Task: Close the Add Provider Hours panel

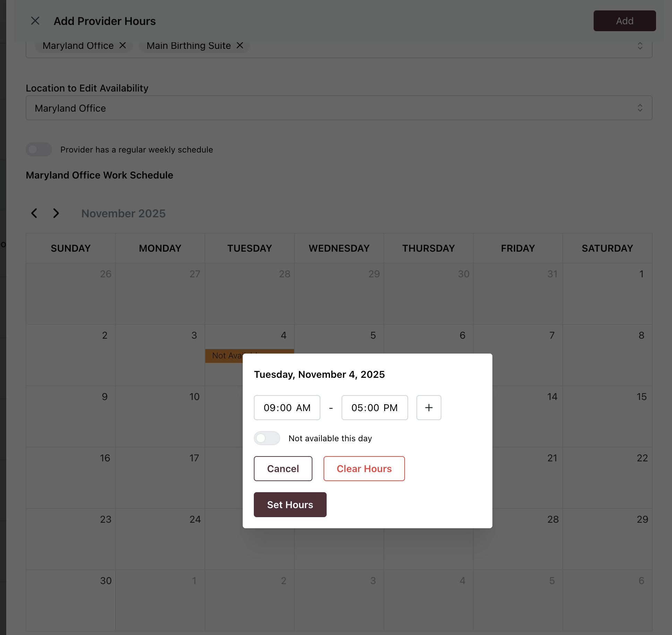Action: 35,21
